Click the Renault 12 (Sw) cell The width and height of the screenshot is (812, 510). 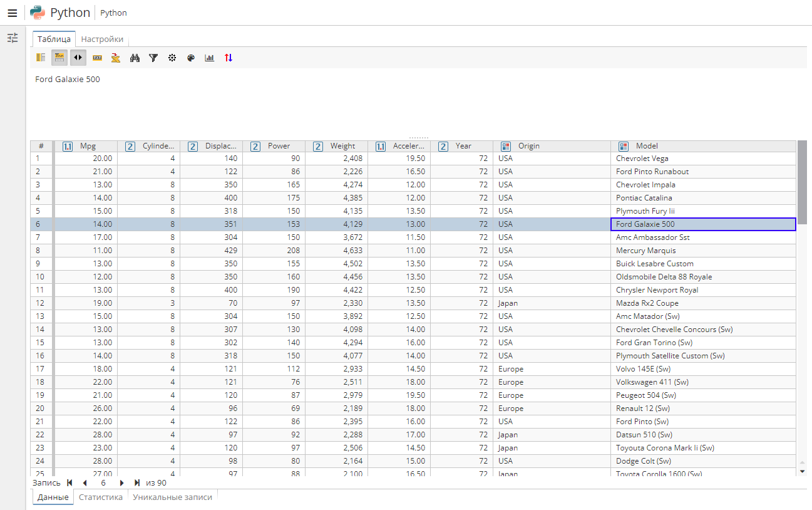[704, 409]
